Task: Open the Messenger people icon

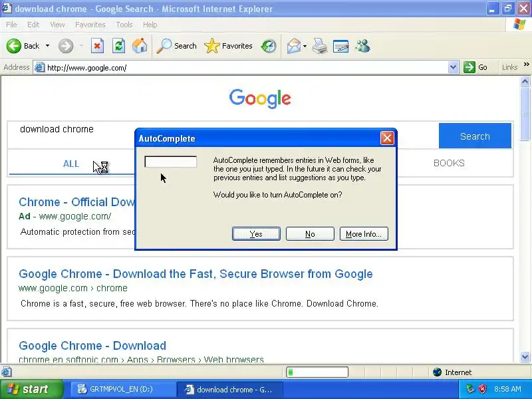Action: [x=362, y=46]
